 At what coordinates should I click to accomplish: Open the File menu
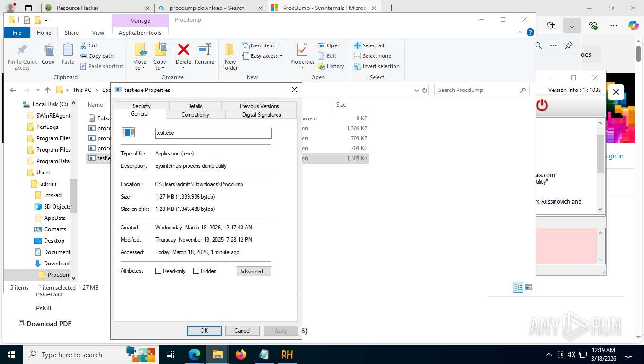(17, 33)
